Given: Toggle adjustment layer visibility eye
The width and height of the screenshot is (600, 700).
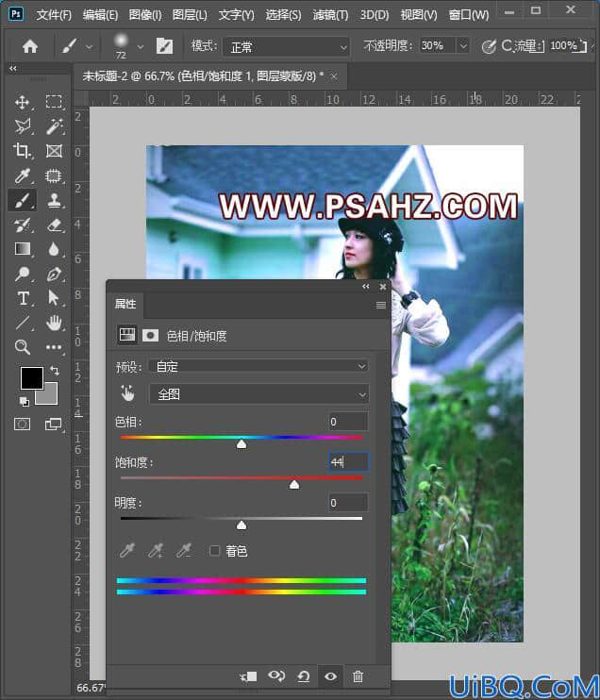Looking at the screenshot, I should tap(330, 676).
